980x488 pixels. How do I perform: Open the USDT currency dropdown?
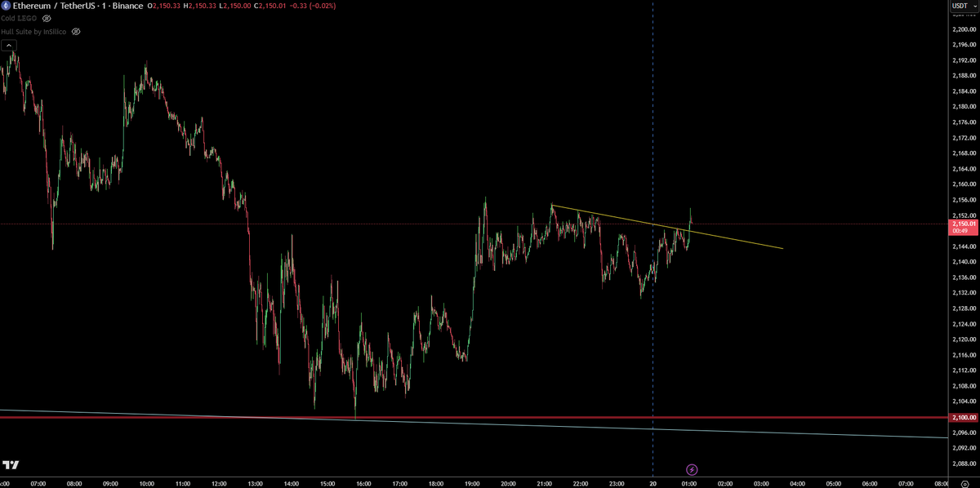[x=964, y=6]
